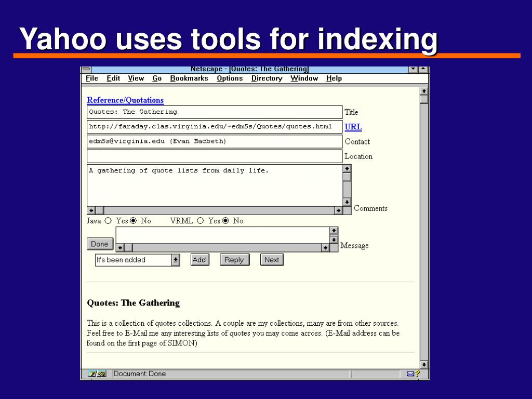Follow the Reference/Quotations link
The image size is (532, 399).
(x=125, y=100)
